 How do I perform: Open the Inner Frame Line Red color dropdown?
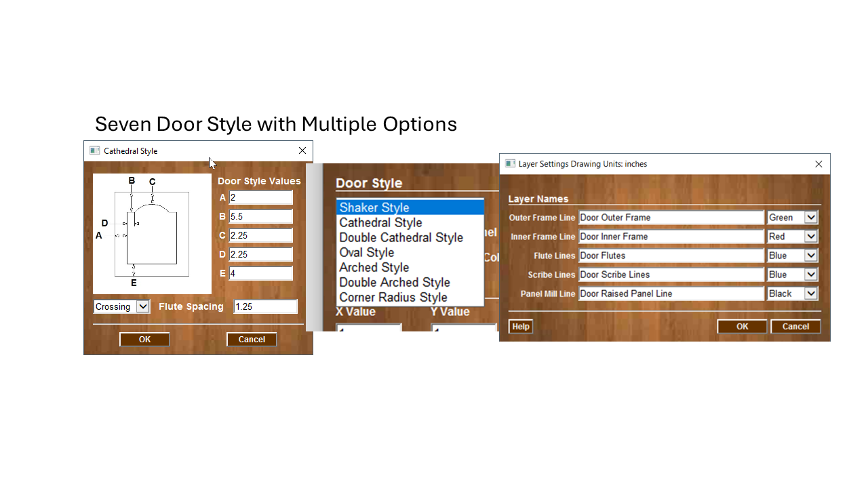click(x=811, y=237)
